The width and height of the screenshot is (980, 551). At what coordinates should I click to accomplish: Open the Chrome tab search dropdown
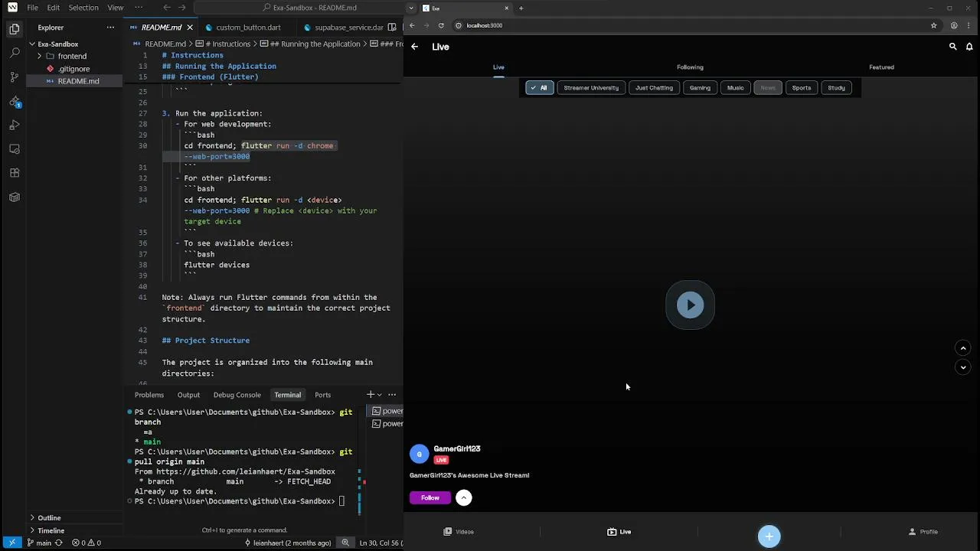pyautogui.click(x=412, y=8)
